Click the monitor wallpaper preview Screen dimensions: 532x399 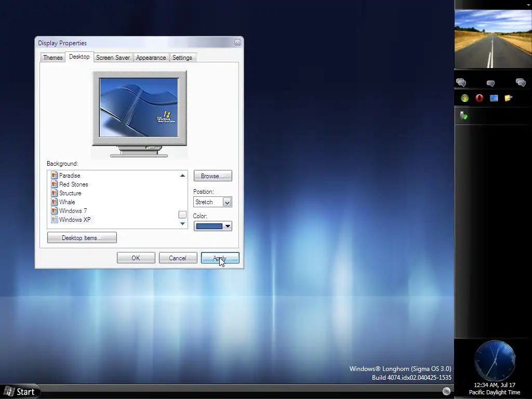pyautogui.click(x=139, y=107)
